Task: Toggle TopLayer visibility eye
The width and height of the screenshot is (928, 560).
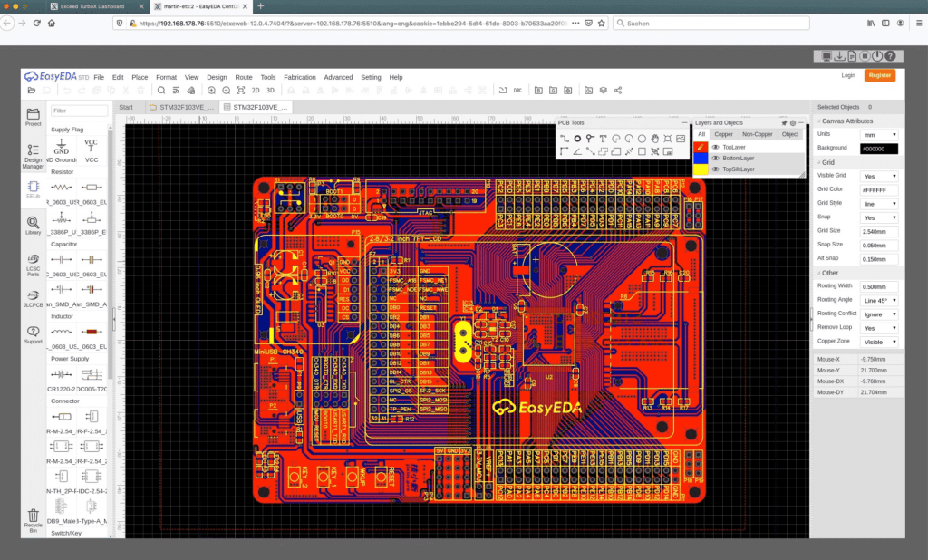Action: [715, 147]
